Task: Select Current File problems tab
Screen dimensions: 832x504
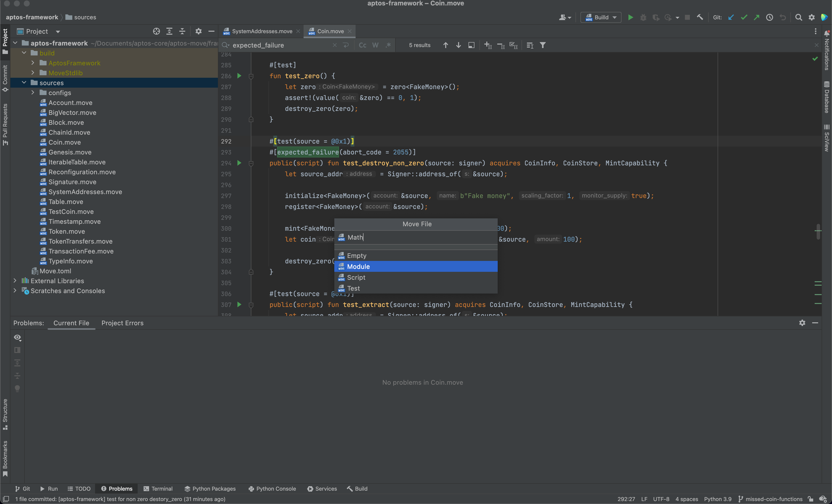Action: click(71, 323)
